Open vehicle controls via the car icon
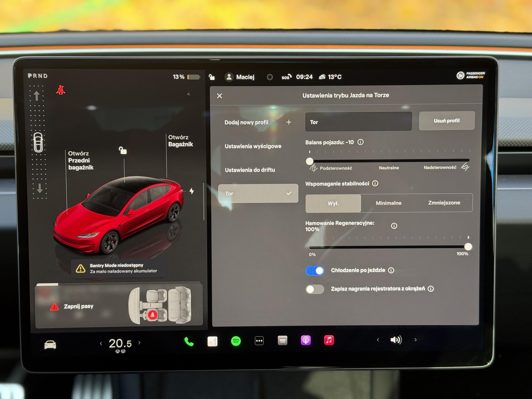Viewport: 532px width, 399px height. coord(50,345)
